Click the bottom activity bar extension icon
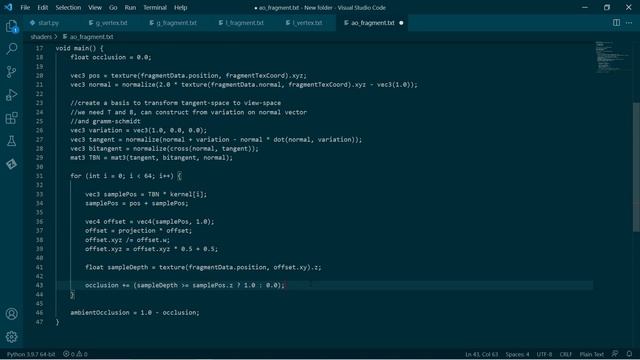This screenshot has height=360, width=640. pyautogui.click(x=11, y=164)
